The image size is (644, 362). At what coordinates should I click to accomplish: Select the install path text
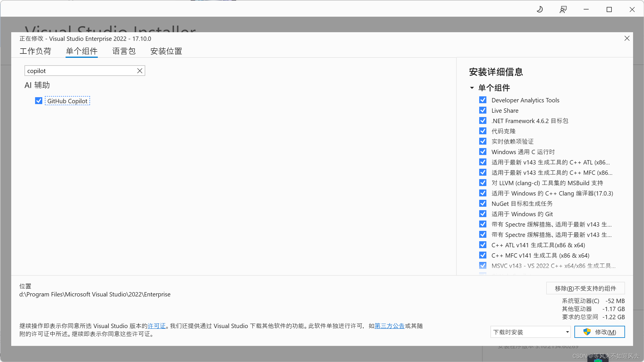point(95,294)
